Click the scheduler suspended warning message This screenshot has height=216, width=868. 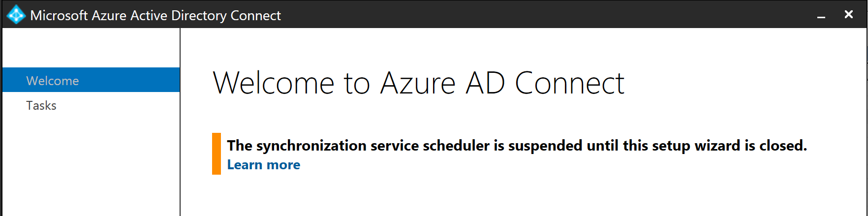click(x=517, y=146)
